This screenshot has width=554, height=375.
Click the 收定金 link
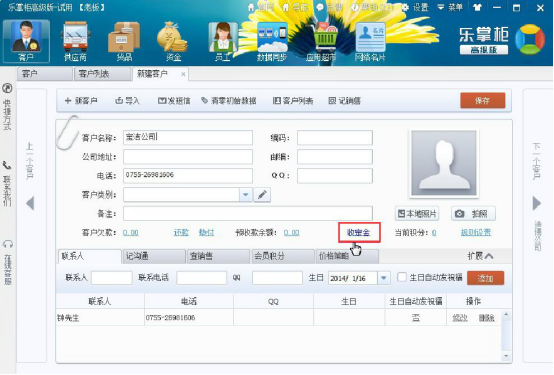tap(359, 233)
